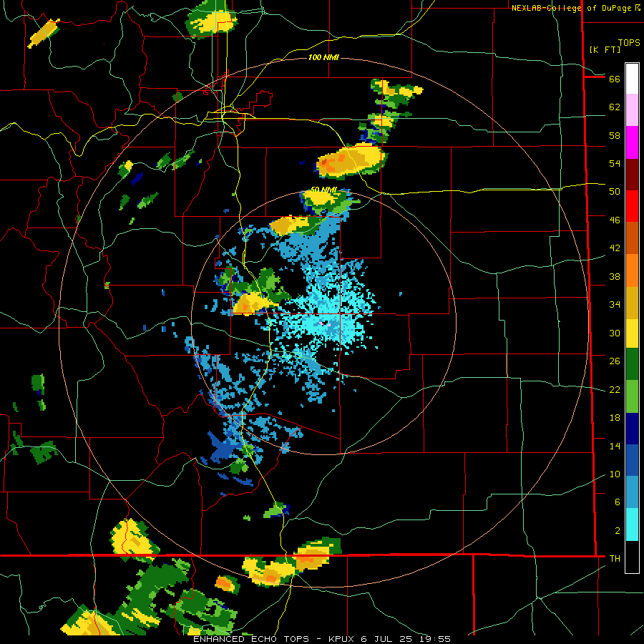The width and height of the screenshot is (644, 644).
Task: Click the 42 legend value
Action: point(615,248)
